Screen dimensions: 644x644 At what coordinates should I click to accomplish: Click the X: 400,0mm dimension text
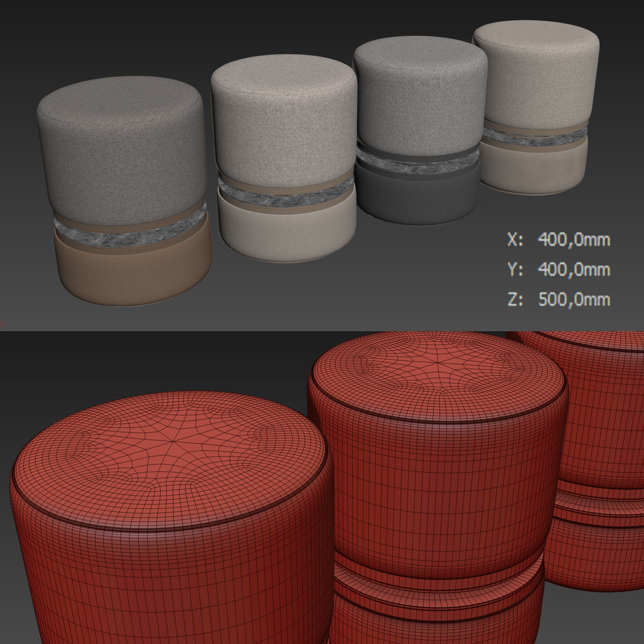558,239
